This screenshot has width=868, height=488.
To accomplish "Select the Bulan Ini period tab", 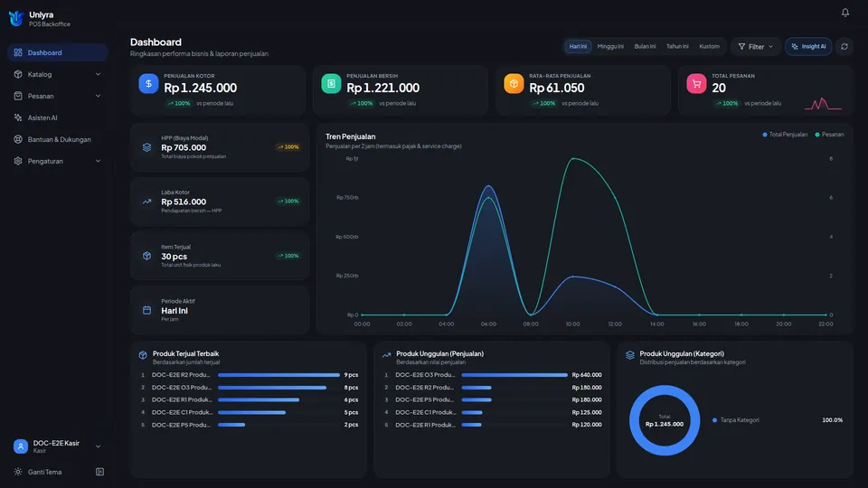I will (645, 46).
